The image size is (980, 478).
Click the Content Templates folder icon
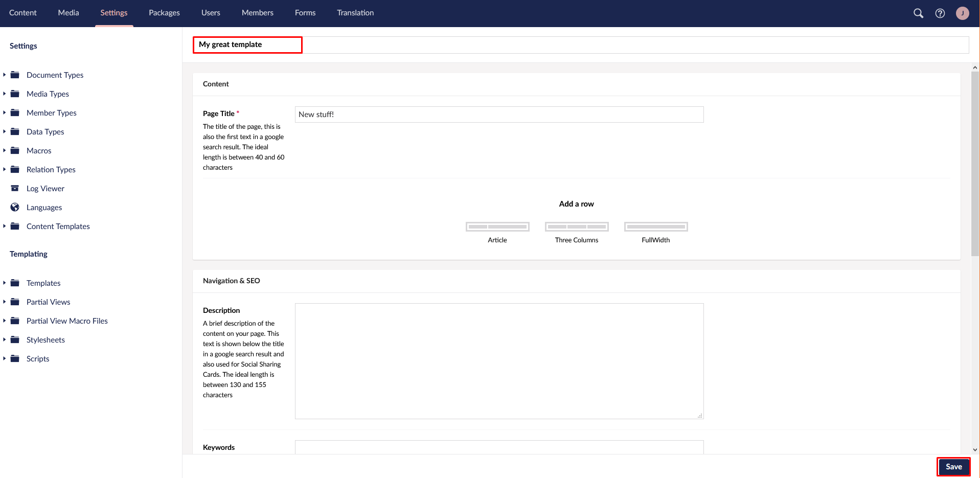(15, 226)
